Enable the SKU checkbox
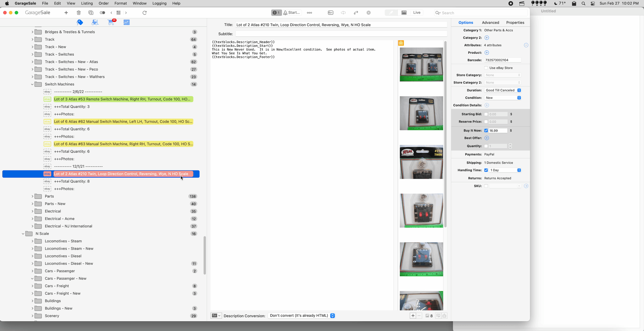Screen dimensions: 644x331 click(x=486, y=186)
